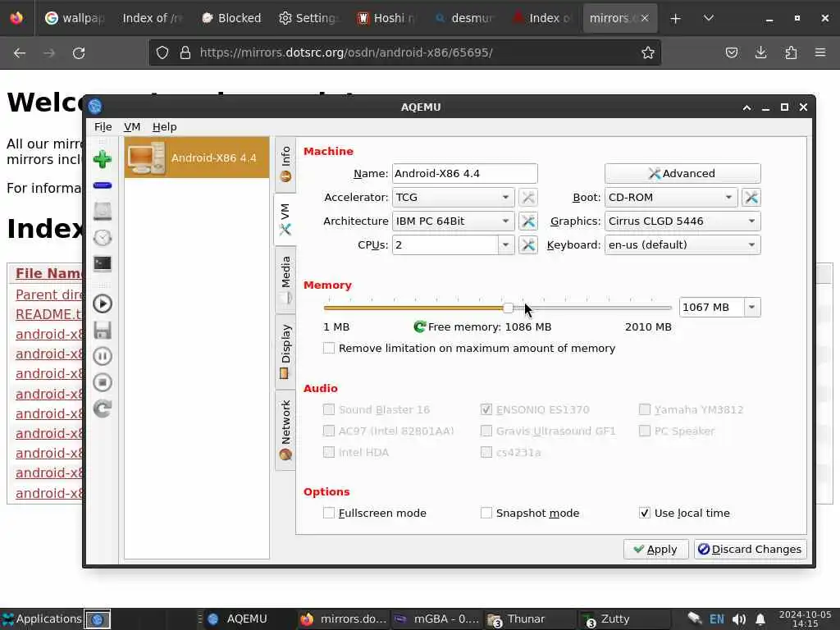The width and height of the screenshot is (840, 630).
Task: Click Firefox reload page icon
Action: point(79,52)
